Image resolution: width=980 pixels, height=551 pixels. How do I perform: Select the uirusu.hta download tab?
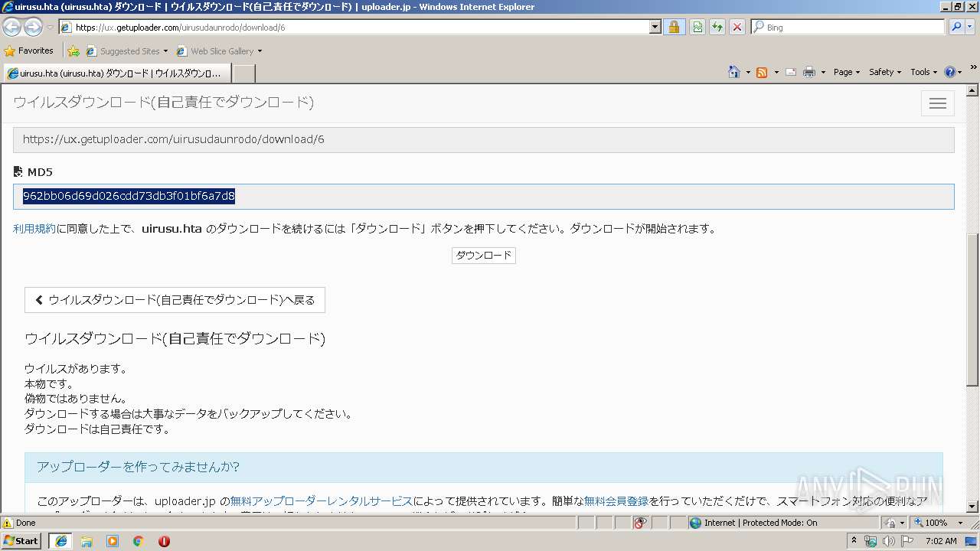116,73
